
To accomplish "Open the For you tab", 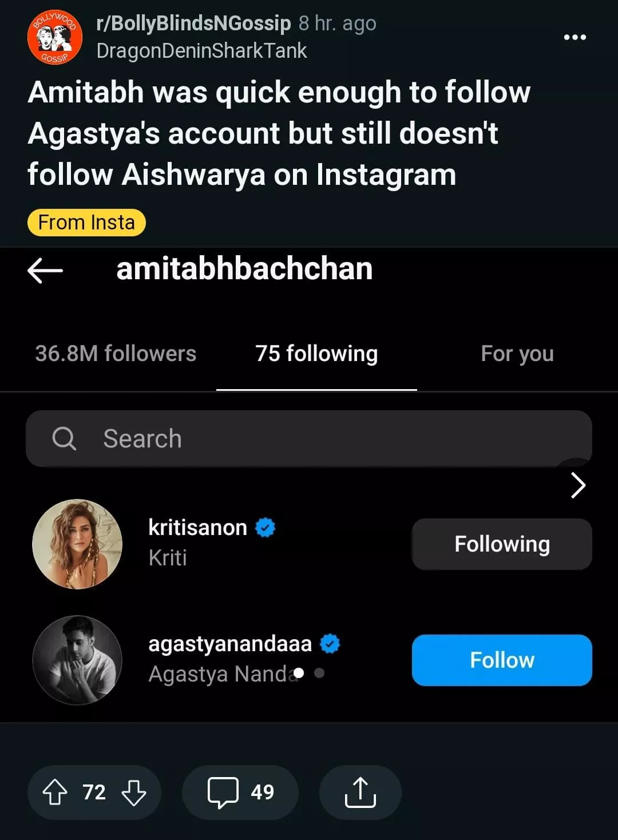I will [x=517, y=354].
